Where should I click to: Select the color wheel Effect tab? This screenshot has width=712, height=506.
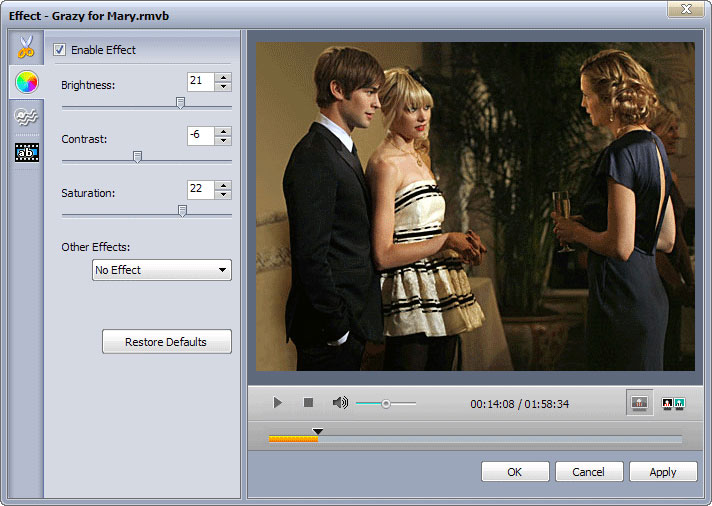(26, 81)
